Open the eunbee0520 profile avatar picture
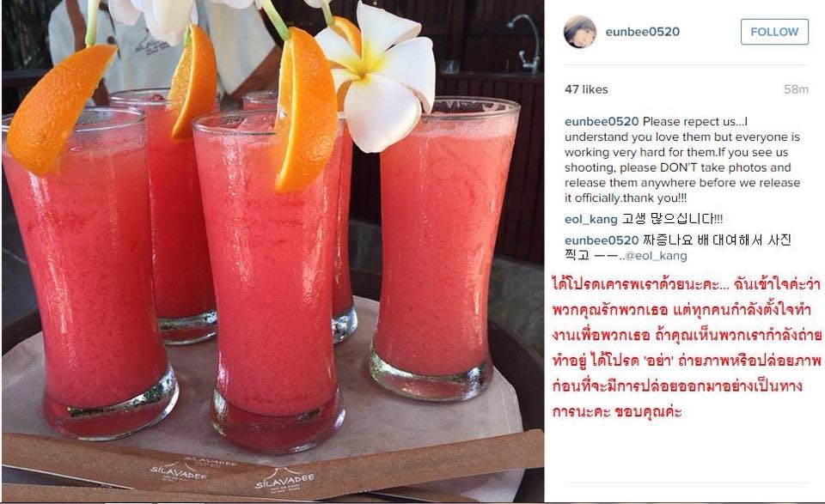 [x=580, y=32]
